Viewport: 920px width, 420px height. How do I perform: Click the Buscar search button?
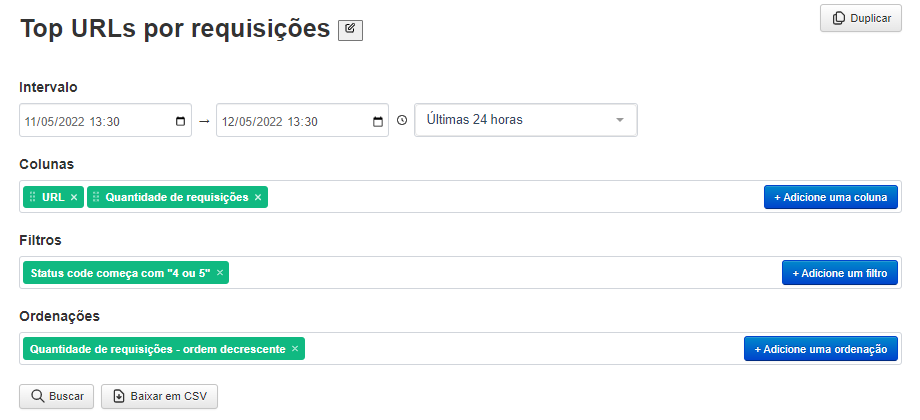pyautogui.click(x=57, y=396)
